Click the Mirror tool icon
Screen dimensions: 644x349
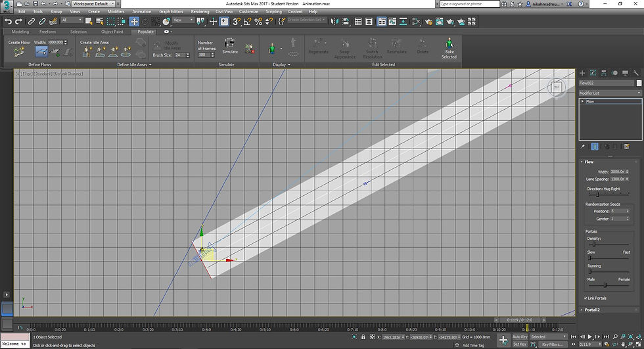334,21
